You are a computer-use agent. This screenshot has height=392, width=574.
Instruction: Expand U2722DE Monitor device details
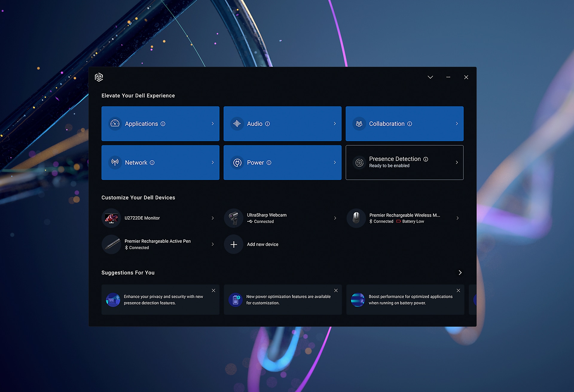pos(213,217)
